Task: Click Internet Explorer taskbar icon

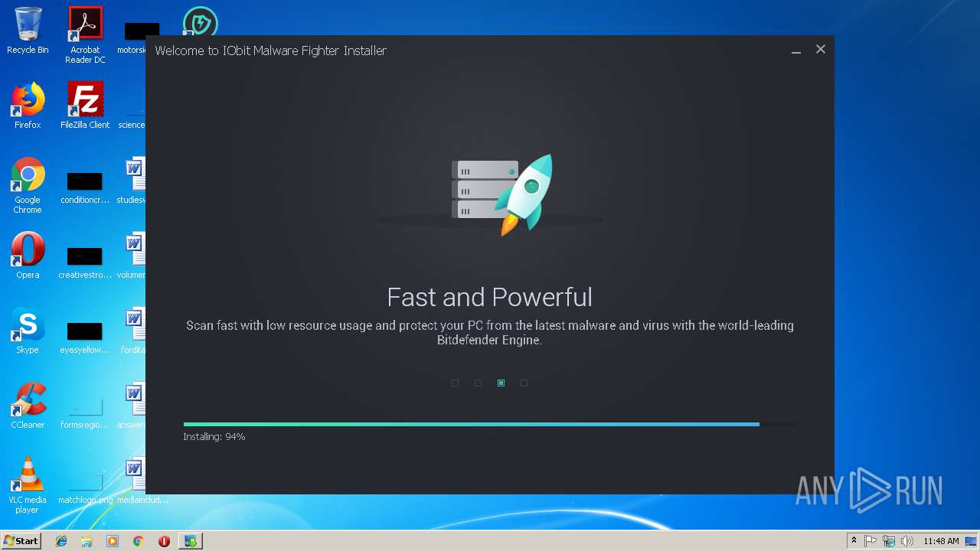Action: (61, 541)
